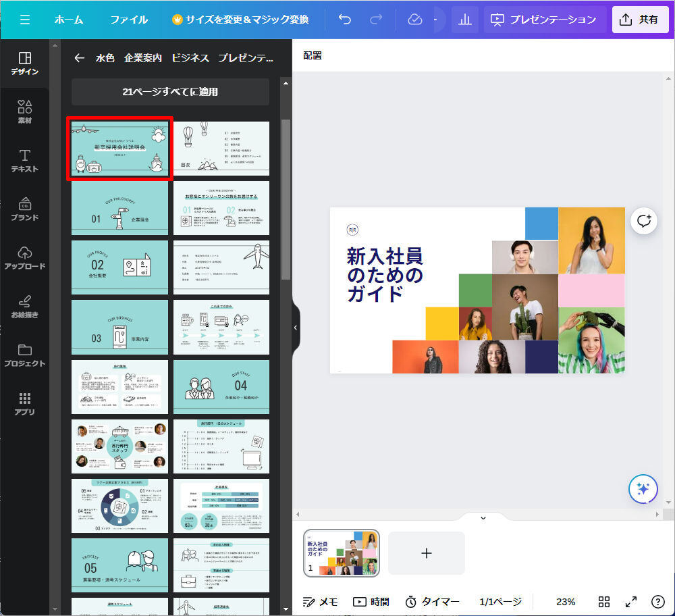Open the grid view icon
675x616 pixels.
[604, 602]
